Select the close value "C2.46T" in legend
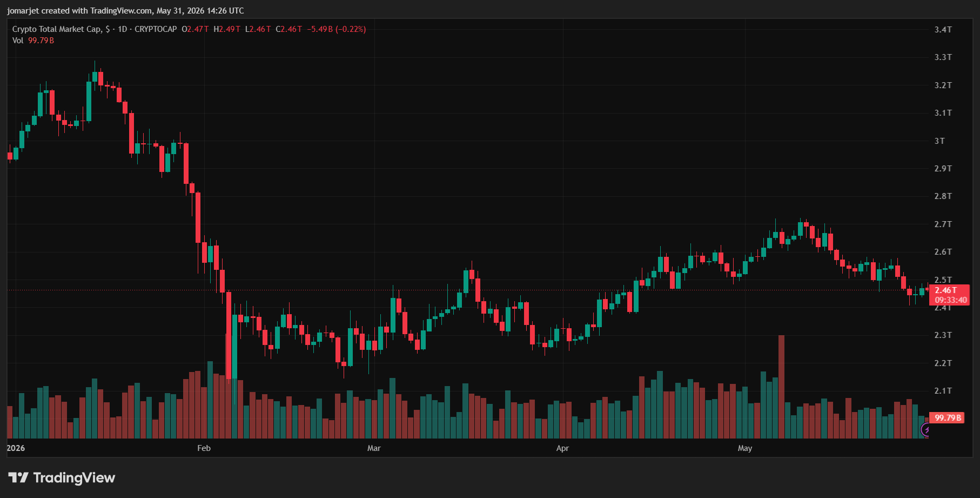Screen dimensions: 980x498 pyautogui.click(x=289, y=29)
